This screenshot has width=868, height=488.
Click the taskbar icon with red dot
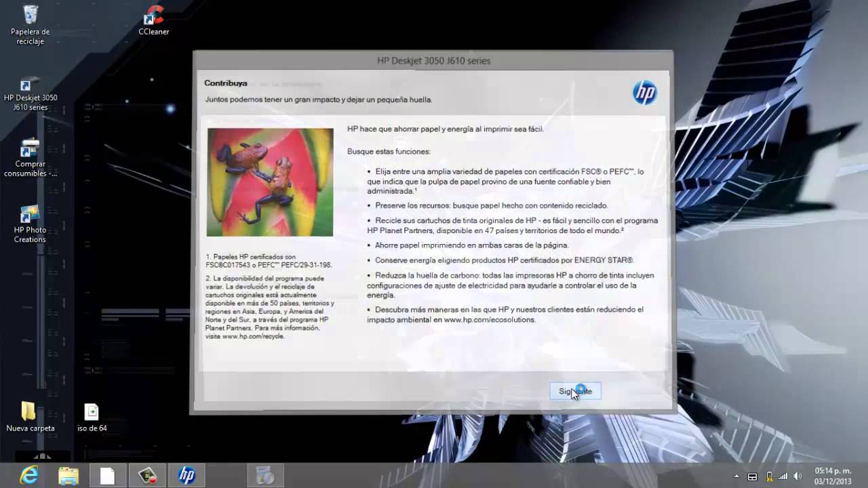(147, 476)
